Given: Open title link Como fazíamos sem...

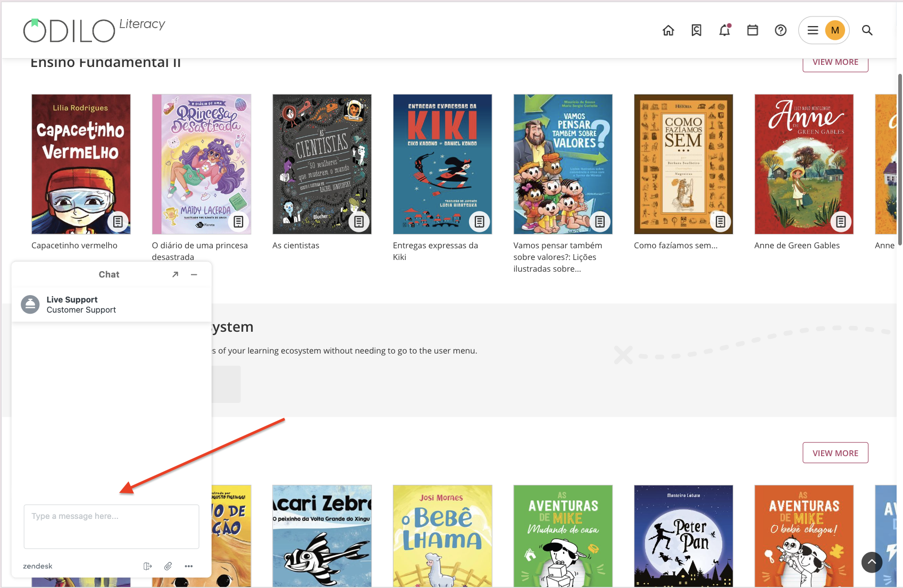Looking at the screenshot, I should (675, 246).
